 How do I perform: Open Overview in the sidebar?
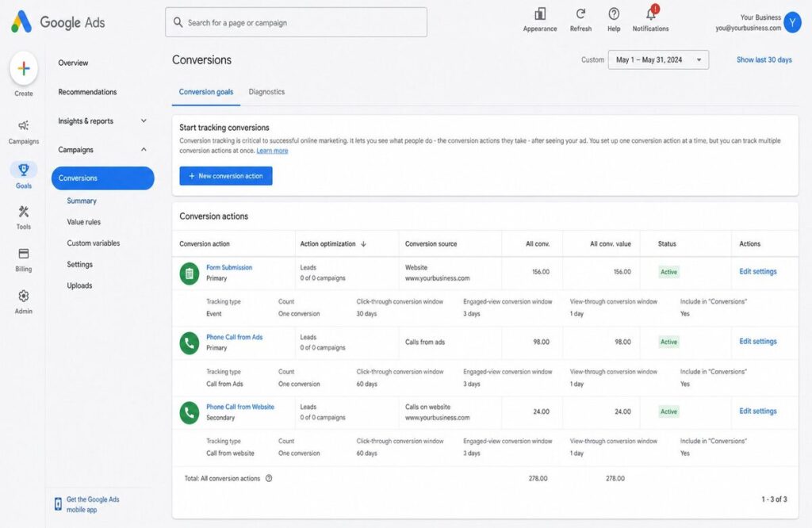point(73,63)
